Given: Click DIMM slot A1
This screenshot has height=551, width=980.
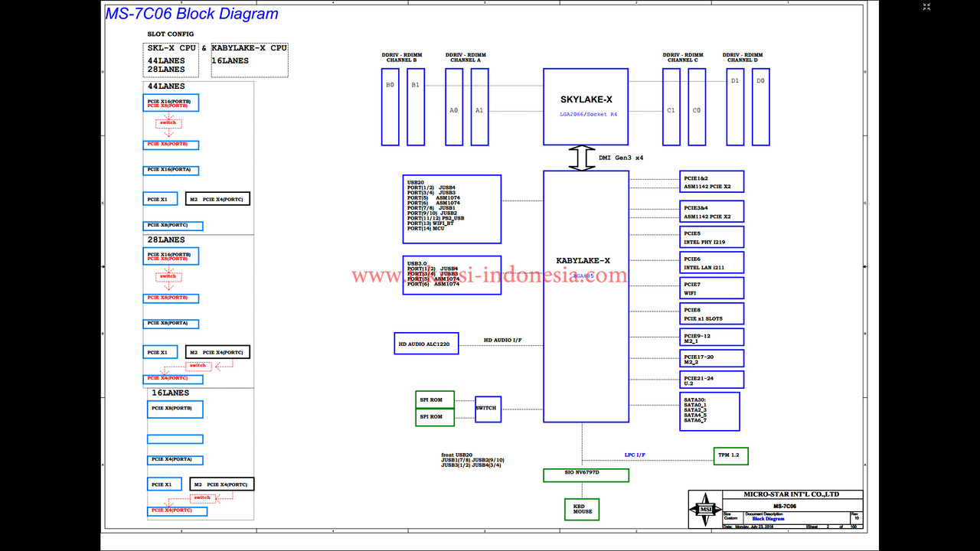Looking at the screenshot, I should point(479,106).
